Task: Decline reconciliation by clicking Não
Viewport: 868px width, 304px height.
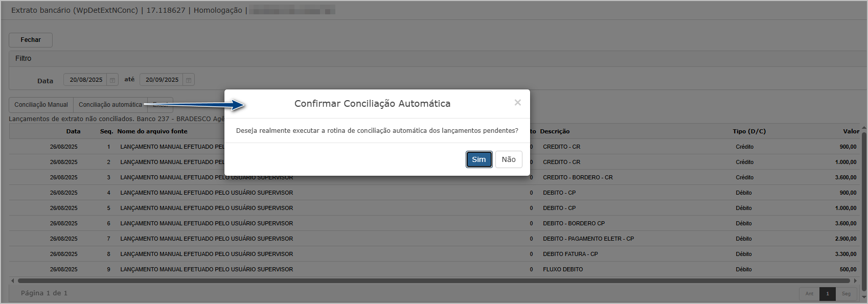Action: (x=509, y=159)
